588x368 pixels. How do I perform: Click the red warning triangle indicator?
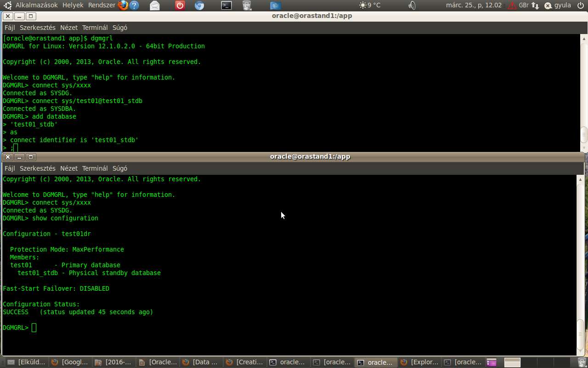(512, 6)
